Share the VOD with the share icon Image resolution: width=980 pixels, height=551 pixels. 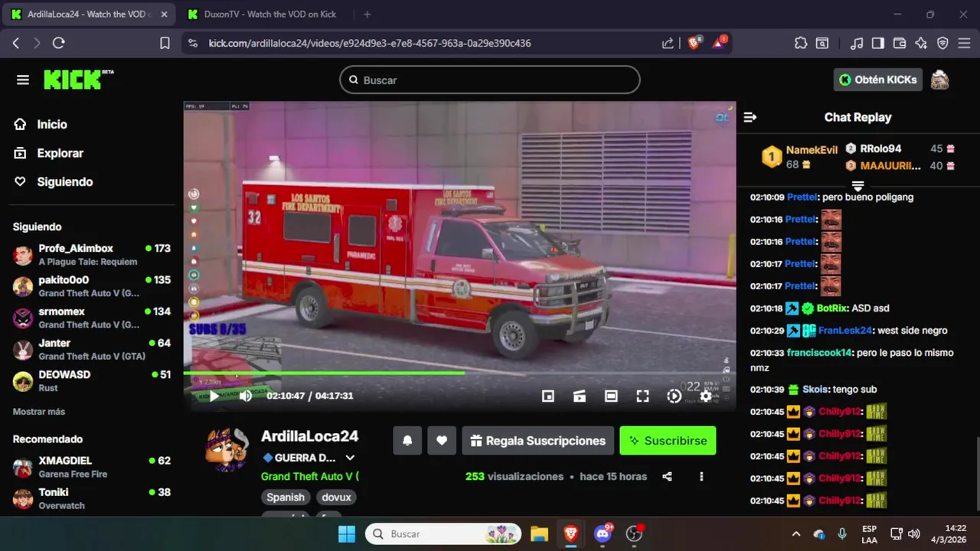tap(667, 476)
